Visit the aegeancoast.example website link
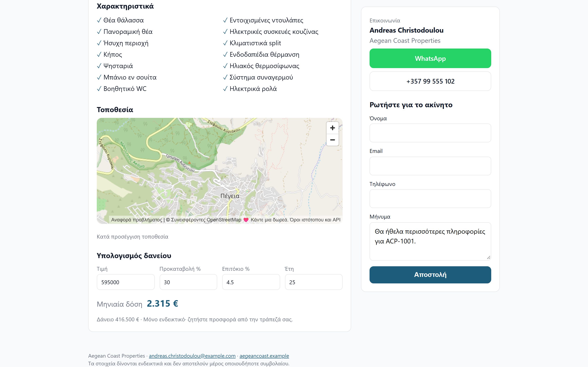Viewport: 588px width, 367px height. 264,356
